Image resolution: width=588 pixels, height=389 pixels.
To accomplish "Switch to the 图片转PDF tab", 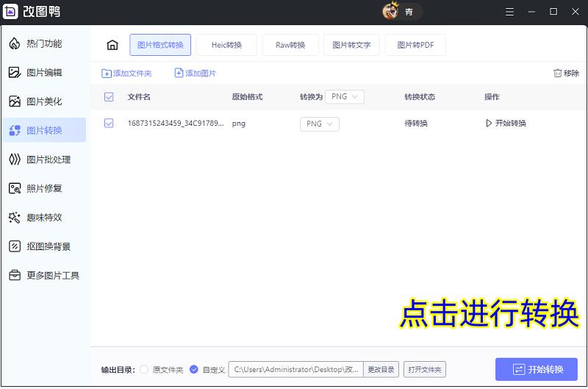I will (x=415, y=45).
